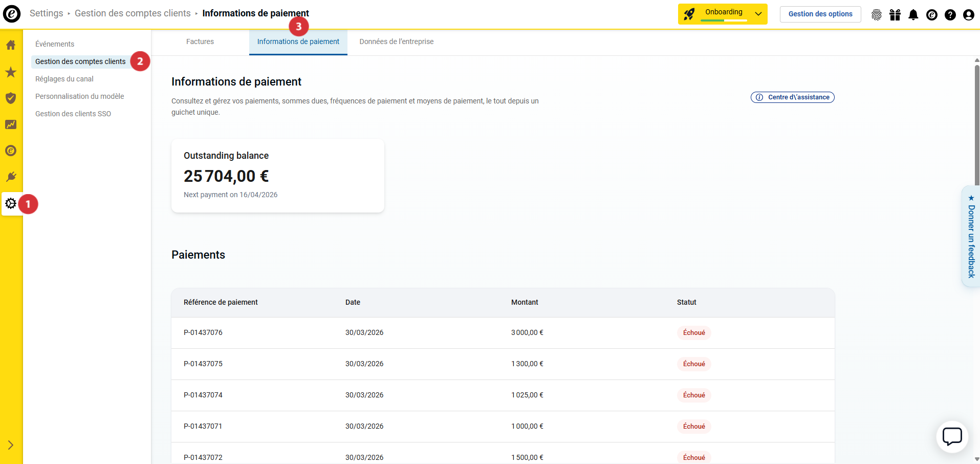Open the help question mark icon

click(x=950, y=15)
